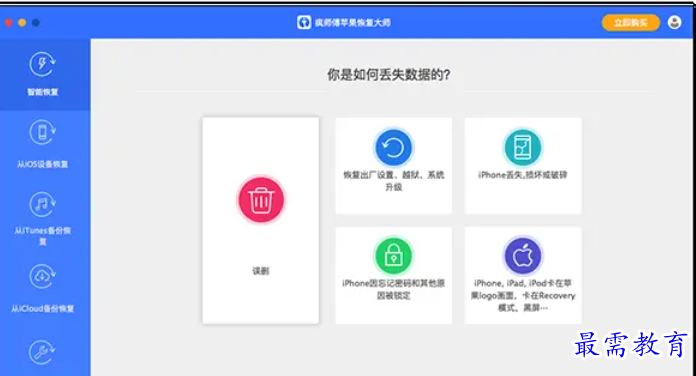
Task: Click the teal broken phone icon
Action: [523, 147]
